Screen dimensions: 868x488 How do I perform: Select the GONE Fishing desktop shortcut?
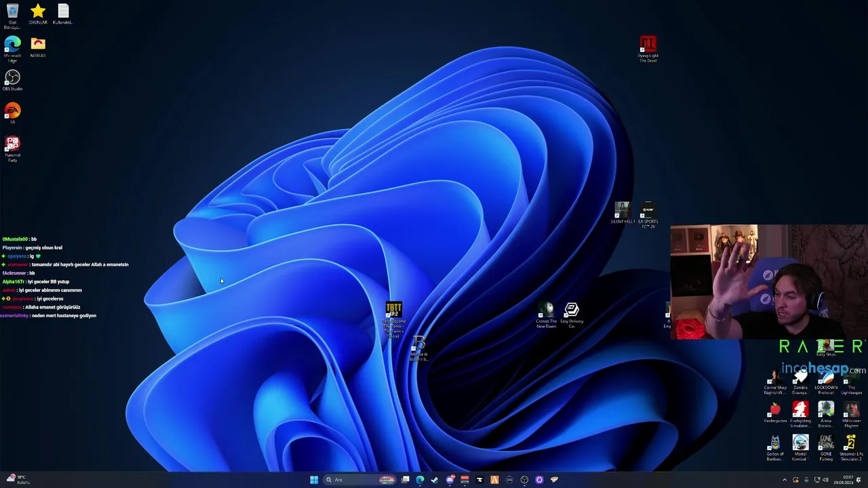click(x=826, y=448)
